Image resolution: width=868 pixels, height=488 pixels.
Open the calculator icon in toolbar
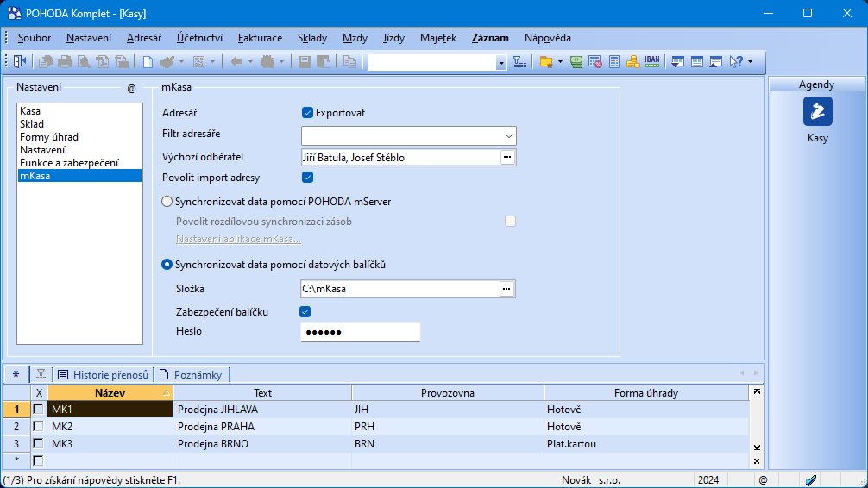click(x=614, y=62)
